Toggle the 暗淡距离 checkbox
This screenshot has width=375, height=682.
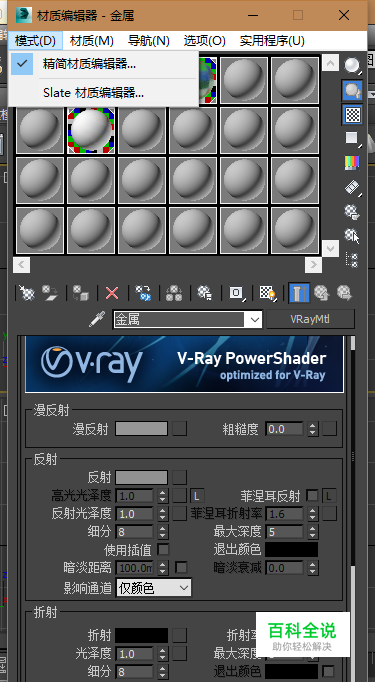coord(181,567)
